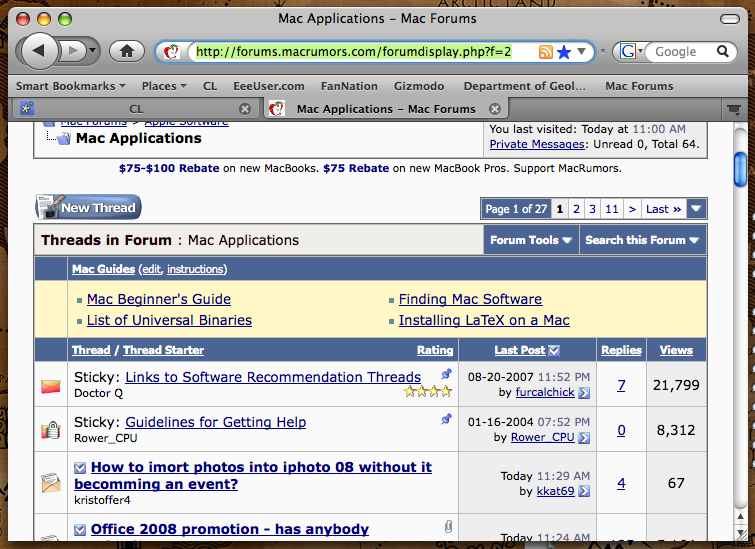The height and width of the screenshot is (549, 755).
Task: Open the Smart Bookmarks menu
Action: 70,86
